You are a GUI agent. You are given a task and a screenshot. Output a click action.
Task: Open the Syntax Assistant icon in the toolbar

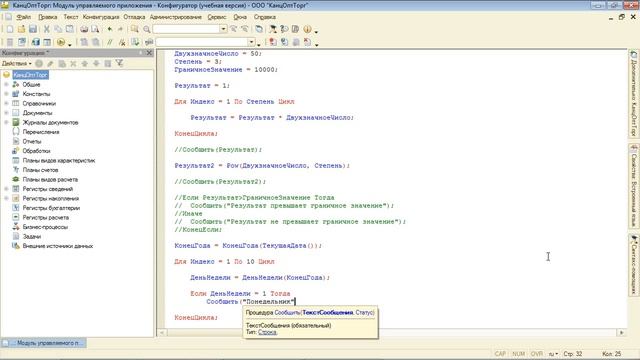tap(284, 29)
